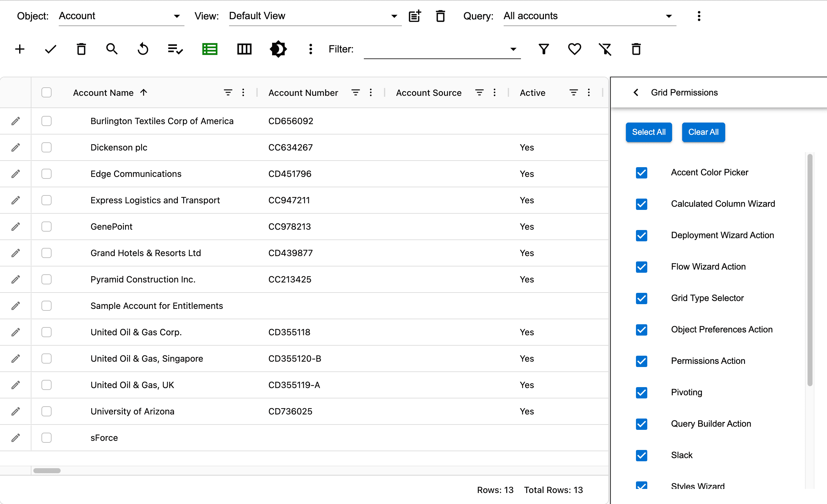Click the favorite filter heart icon
This screenshot has width=827, height=504.
tap(574, 49)
